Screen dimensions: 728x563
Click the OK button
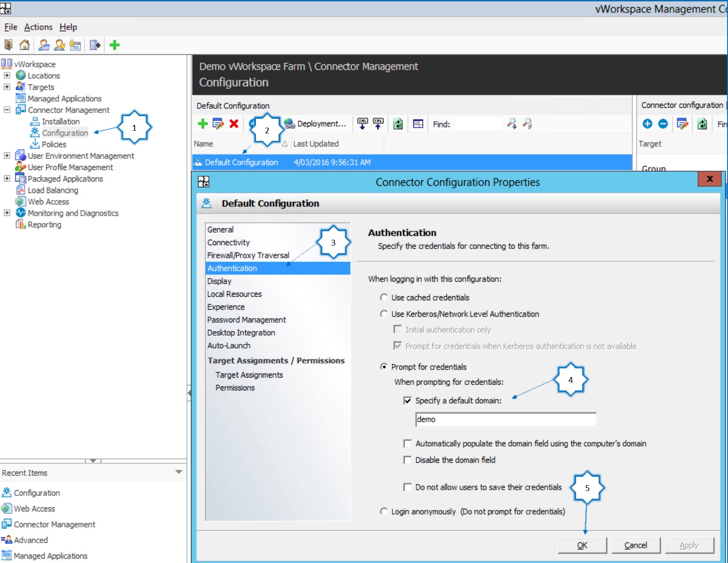582,545
